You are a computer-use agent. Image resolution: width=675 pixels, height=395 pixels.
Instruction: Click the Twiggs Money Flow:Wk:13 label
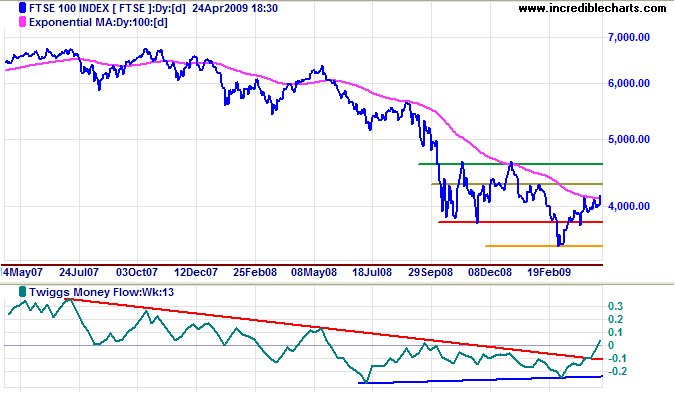[x=102, y=292]
